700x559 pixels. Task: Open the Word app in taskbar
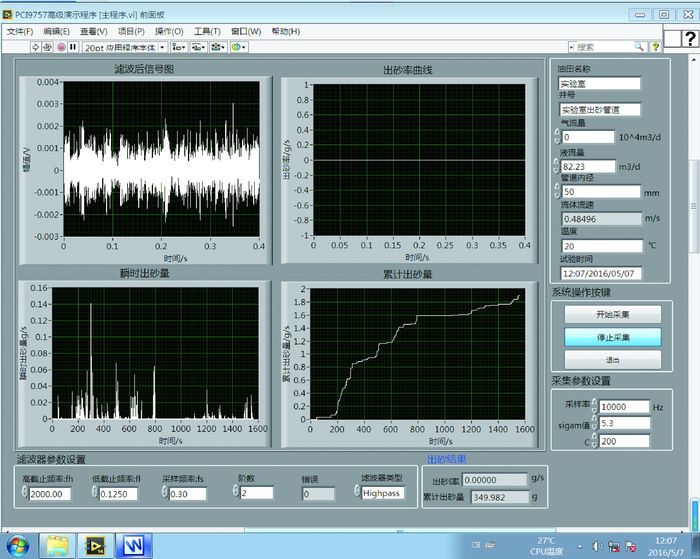133,545
